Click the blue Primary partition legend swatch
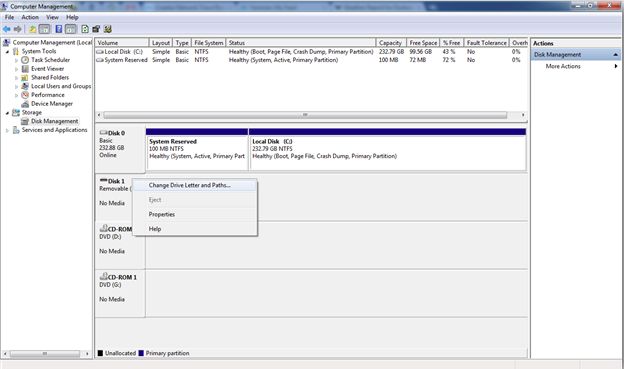 pyautogui.click(x=141, y=353)
